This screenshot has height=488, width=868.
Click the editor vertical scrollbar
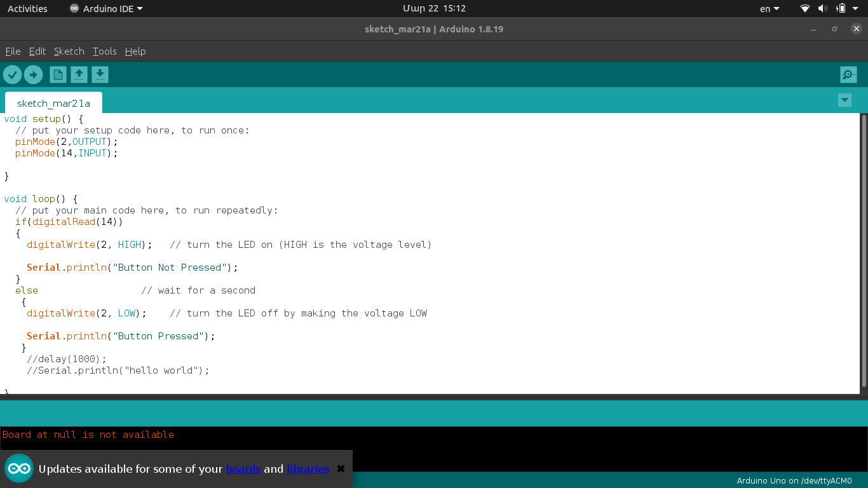point(864,251)
